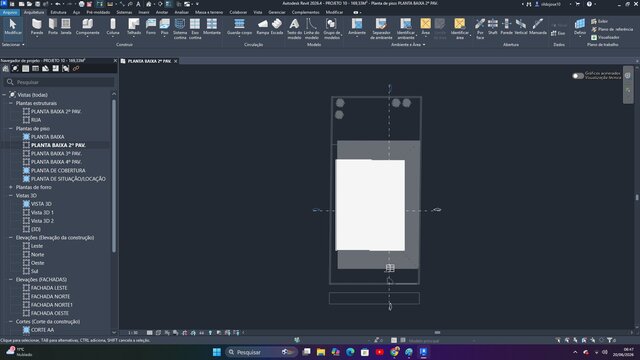
Task: Open the Vista ribbon tab
Action: click(x=258, y=12)
